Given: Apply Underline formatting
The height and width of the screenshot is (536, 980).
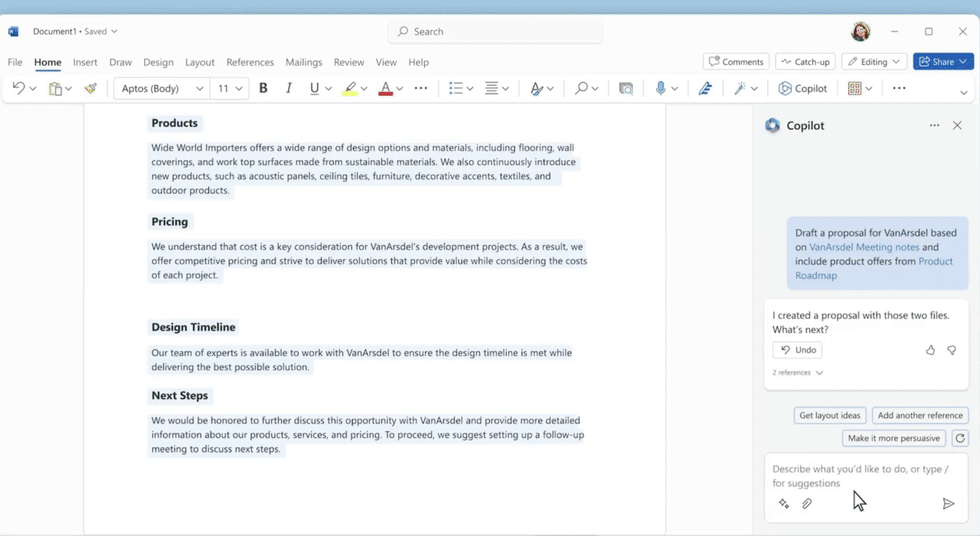Looking at the screenshot, I should (314, 88).
